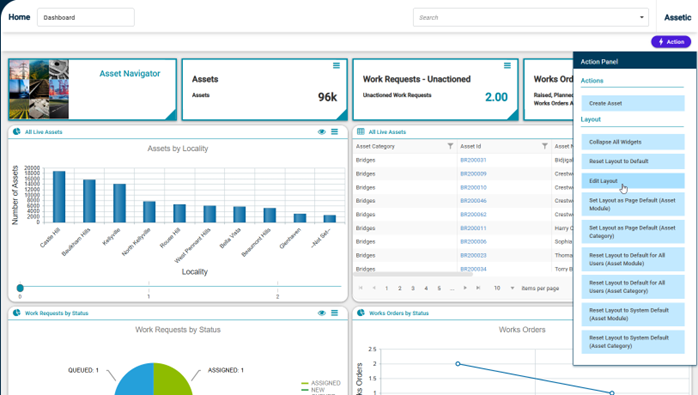
Task: Open the items per page dropdown
Action: (512, 288)
